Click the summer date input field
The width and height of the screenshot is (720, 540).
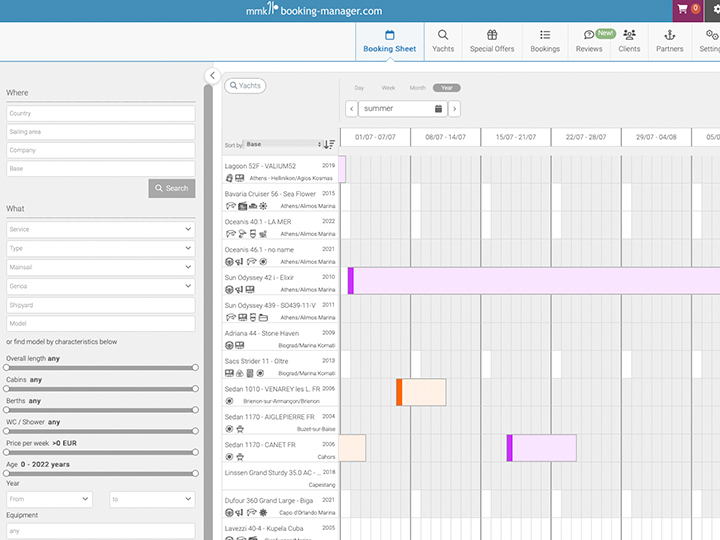[x=403, y=109]
